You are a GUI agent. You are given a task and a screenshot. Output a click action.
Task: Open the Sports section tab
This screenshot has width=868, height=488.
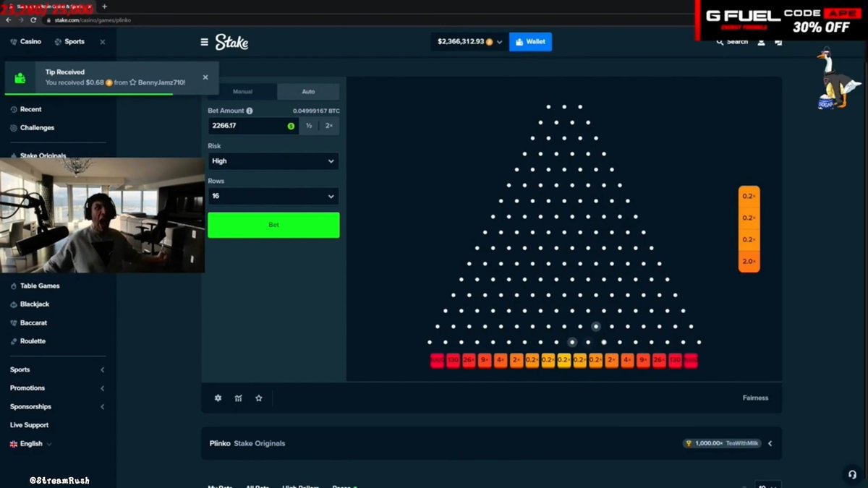tap(69, 42)
